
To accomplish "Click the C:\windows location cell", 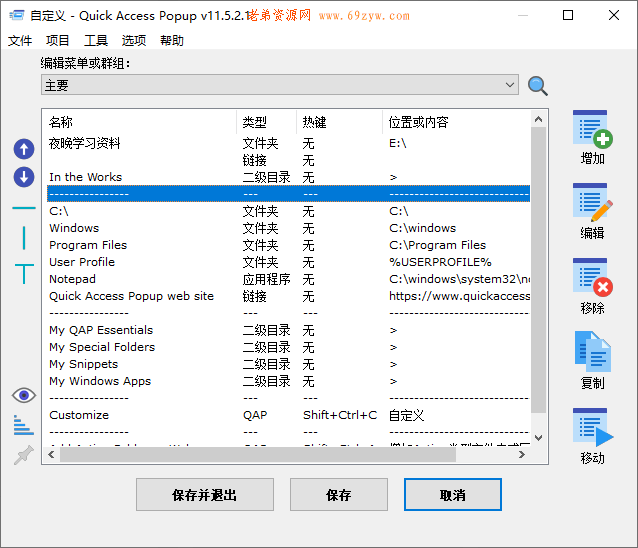I will [x=422, y=228].
